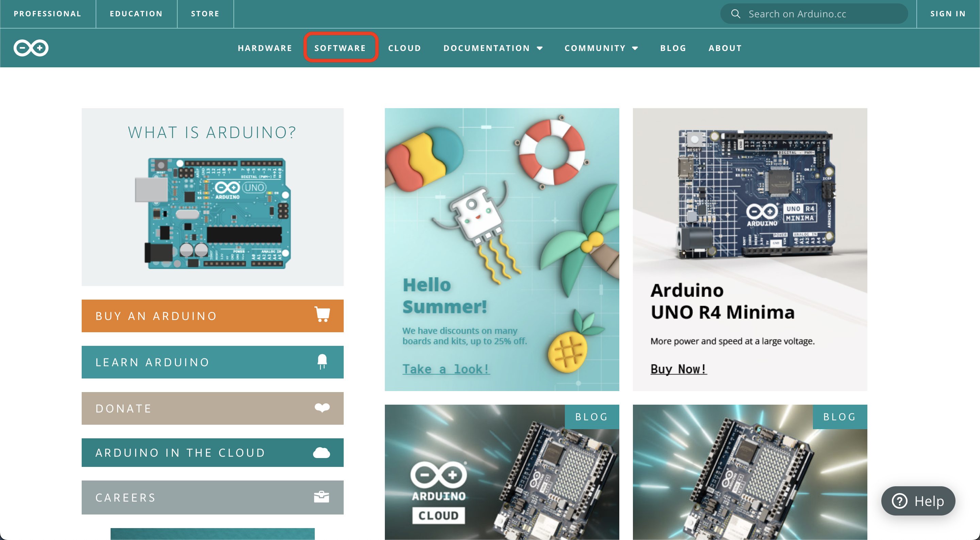980x540 pixels.
Task: Click the What Is Arduino? heading
Action: click(212, 132)
